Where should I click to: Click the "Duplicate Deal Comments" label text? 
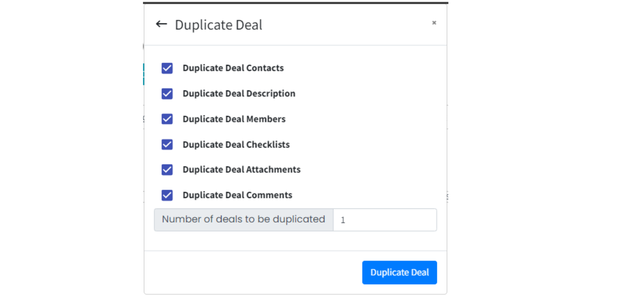(238, 195)
